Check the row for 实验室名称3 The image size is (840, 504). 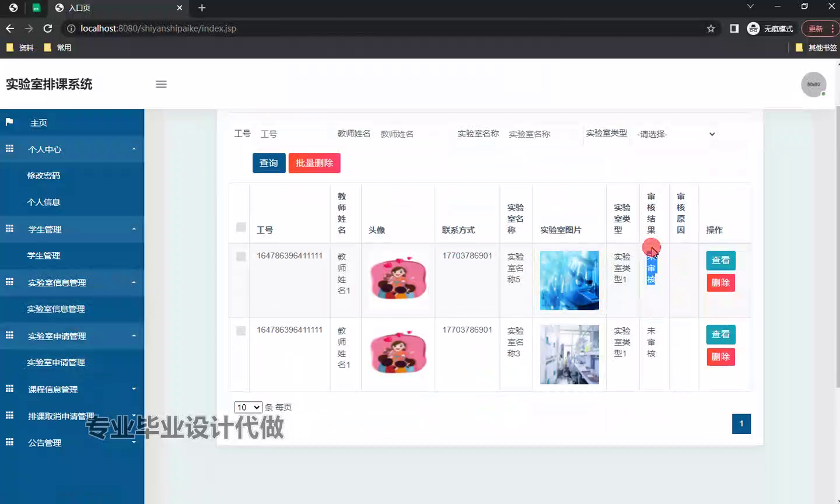click(x=240, y=331)
